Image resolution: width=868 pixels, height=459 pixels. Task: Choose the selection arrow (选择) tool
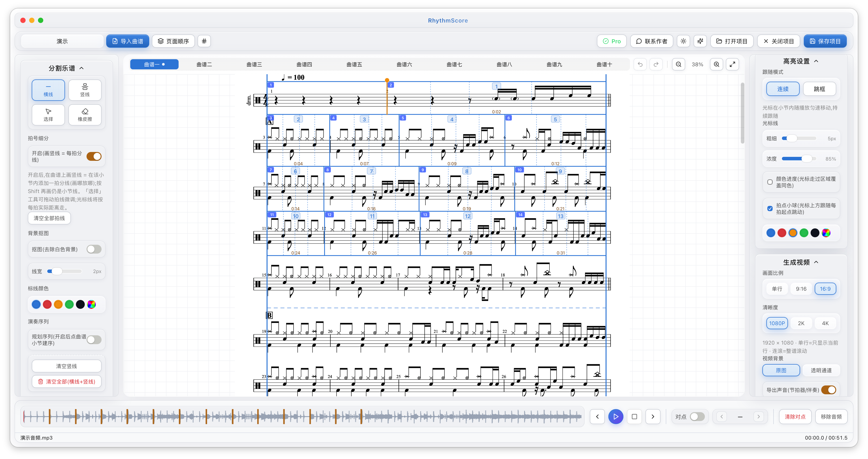tap(48, 115)
